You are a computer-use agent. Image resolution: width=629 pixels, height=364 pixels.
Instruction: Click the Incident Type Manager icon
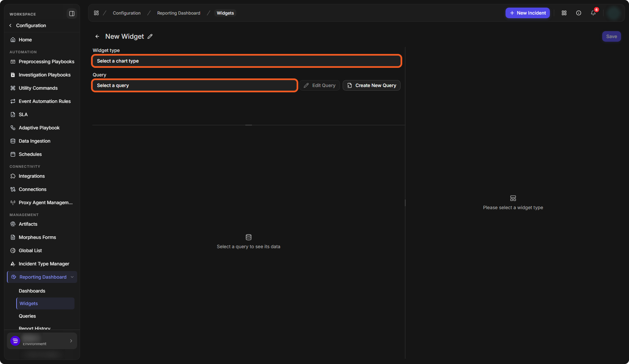pos(13,264)
